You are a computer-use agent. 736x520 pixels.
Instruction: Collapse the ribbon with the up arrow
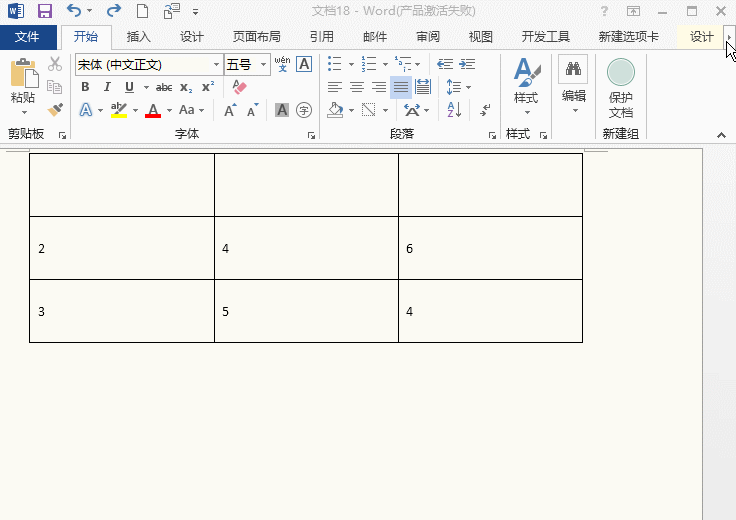(x=721, y=135)
